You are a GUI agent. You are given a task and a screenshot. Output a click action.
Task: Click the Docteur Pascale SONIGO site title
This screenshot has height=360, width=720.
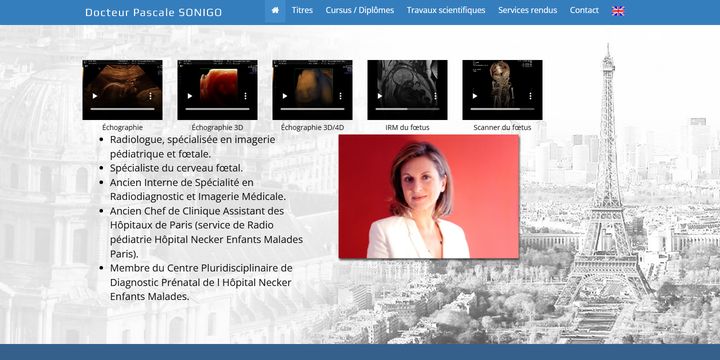click(153, 12)
